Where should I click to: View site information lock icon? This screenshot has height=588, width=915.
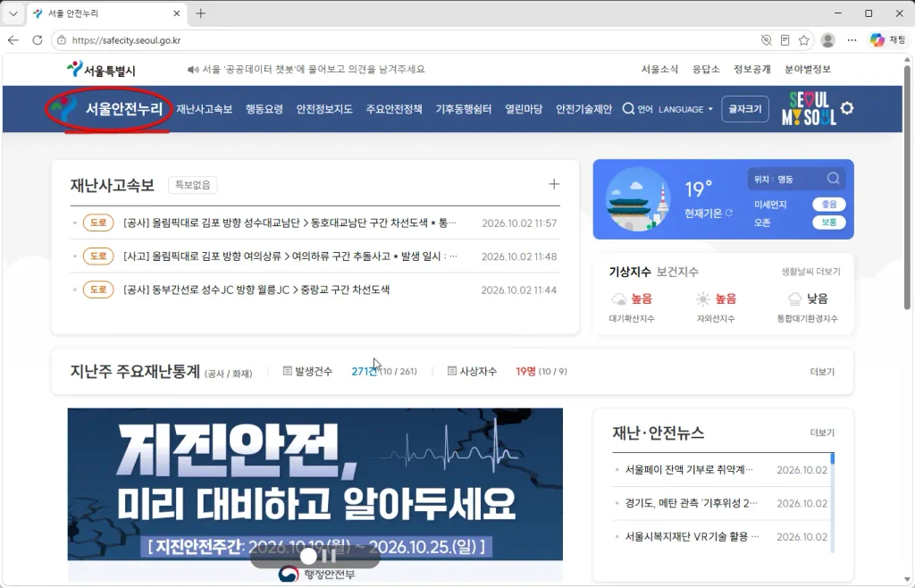click(x=62, y=40)
